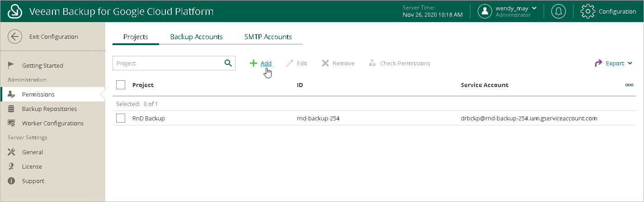Switch to the Backup Accounts tab
644x202 pixels.
coord(196,37)
